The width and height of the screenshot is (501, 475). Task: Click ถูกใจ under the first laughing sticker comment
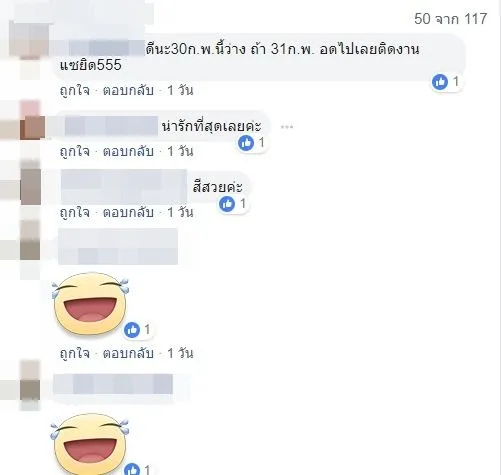pos(75,353)
